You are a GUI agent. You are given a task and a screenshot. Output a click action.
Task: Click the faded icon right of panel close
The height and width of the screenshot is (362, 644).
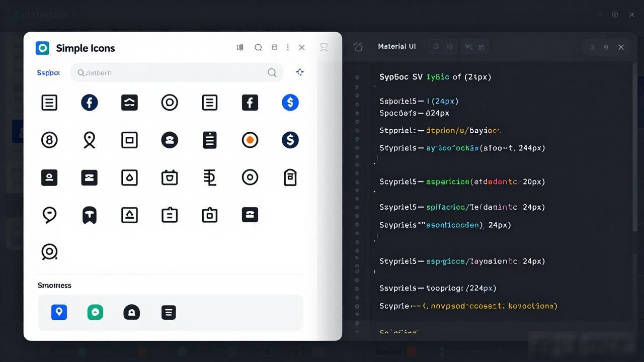click(x=324, y=47)
